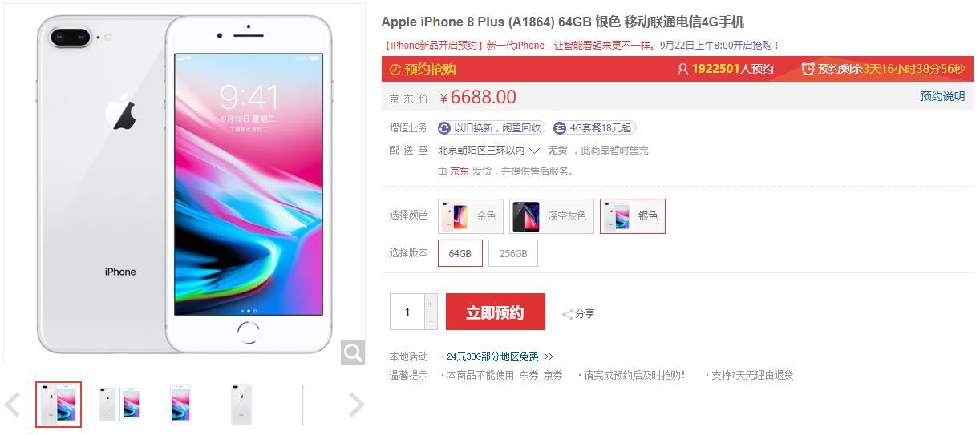The width and height of the screenshot is (980, 435).
Task: Open the 预约说明 reservation instructions link
Action: point(942,96)
